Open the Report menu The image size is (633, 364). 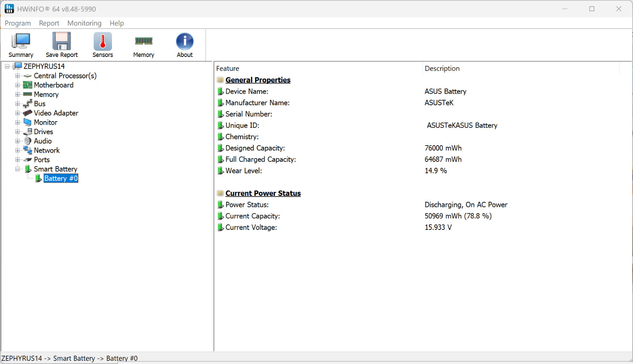point(49,23)
